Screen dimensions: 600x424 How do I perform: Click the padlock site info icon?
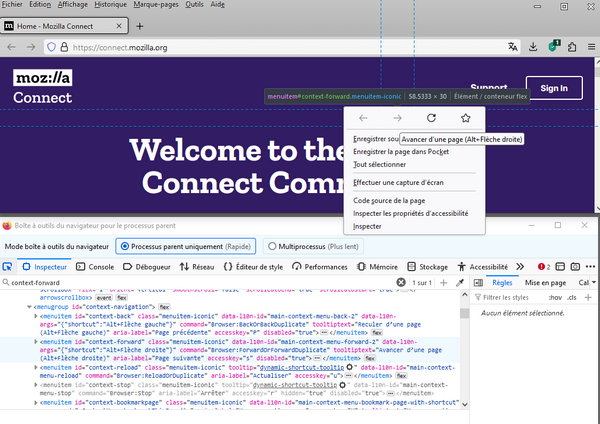[x=64, y=47]
